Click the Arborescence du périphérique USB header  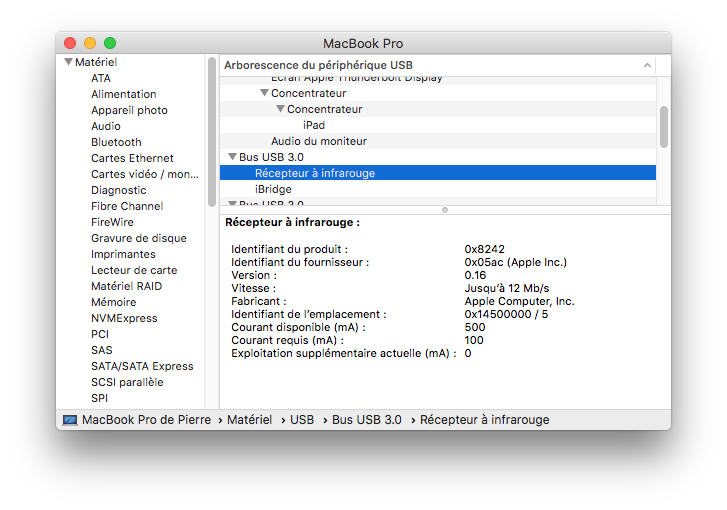click(319, 65)
